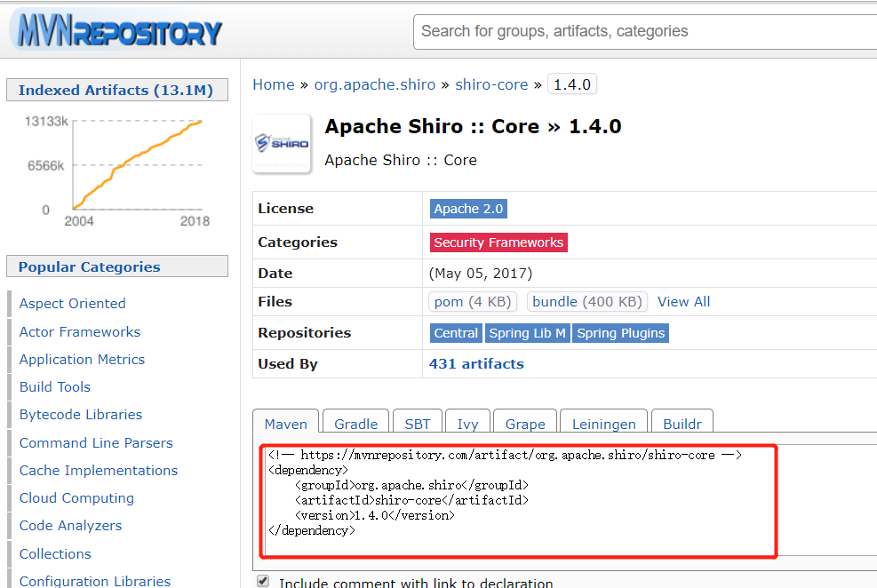Viewport: 877px width, 588px height.
Task: Open Bytecode Libraries category
Action: click(x=81, y=415)
